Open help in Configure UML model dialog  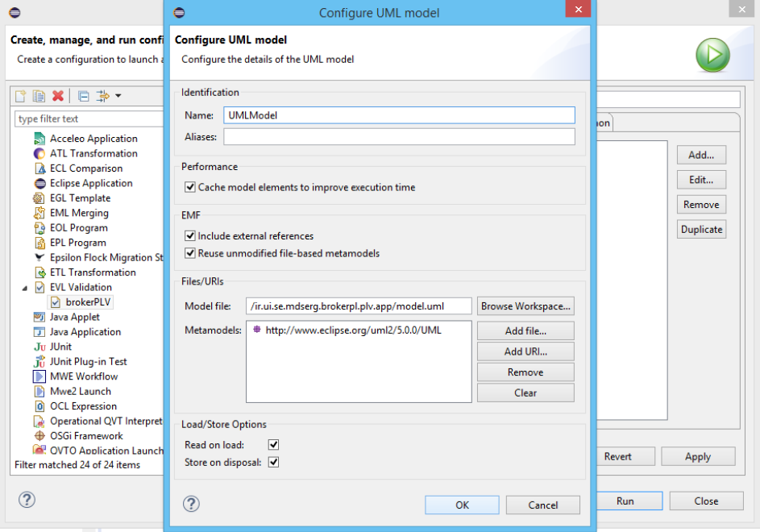(x=192, y=504)
